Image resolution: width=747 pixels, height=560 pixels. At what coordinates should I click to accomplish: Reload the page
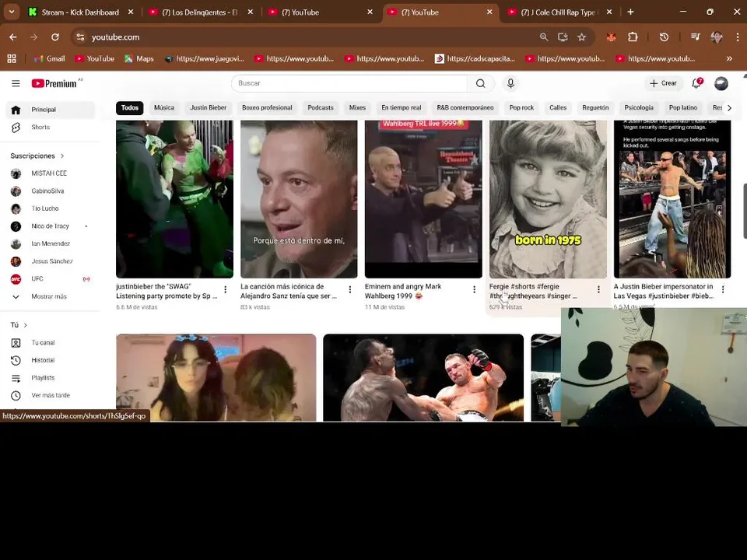[55, 37]
